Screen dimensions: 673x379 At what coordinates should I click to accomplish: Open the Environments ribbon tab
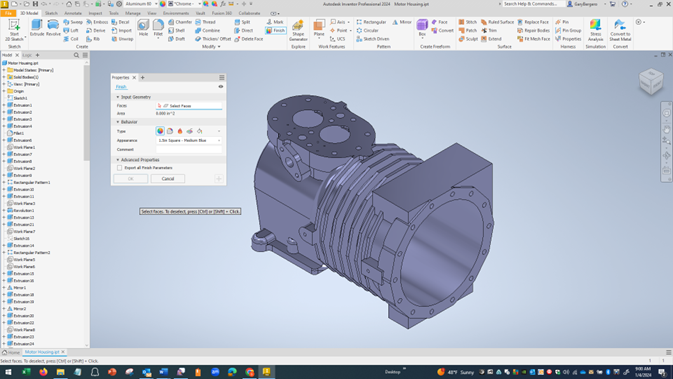[x=176, y=13]
